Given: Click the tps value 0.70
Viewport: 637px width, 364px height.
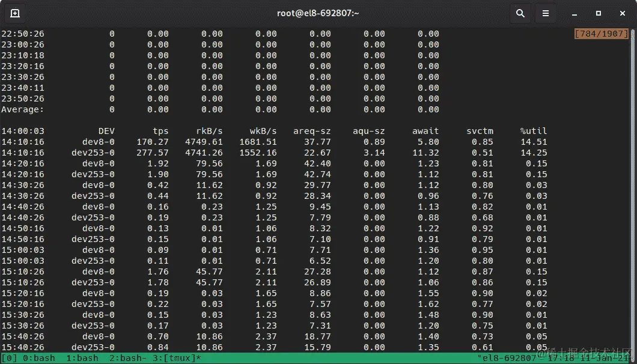Looking at the screenshot, I should pos(157,336).
